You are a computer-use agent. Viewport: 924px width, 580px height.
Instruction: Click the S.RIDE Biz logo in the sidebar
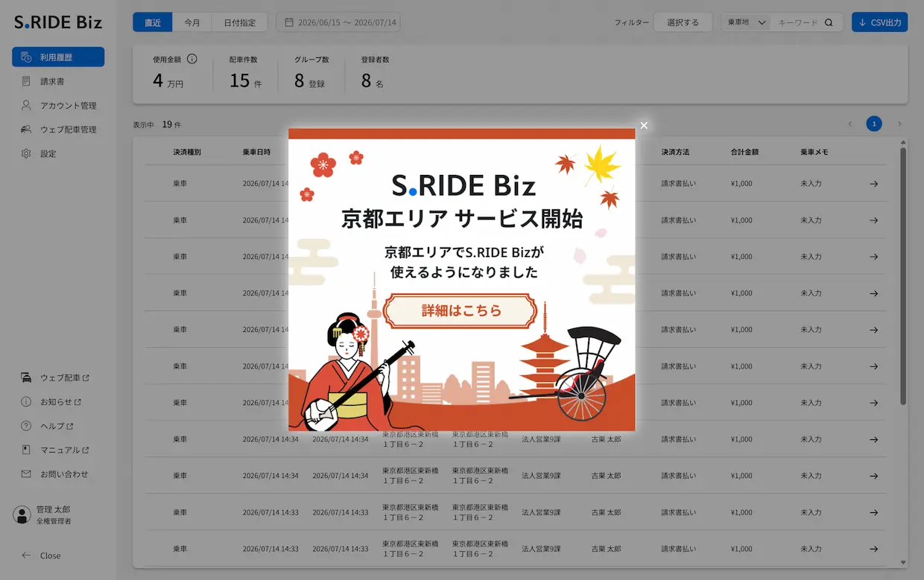tap(58, 22)
